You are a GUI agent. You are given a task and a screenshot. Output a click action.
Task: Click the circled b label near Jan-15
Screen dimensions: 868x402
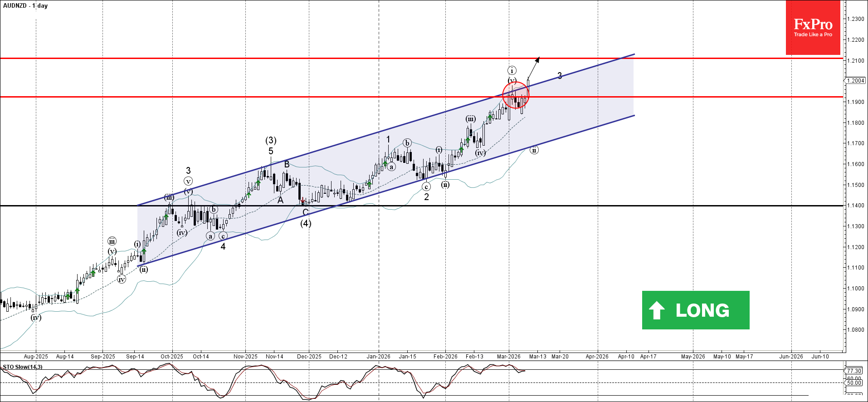[407, 143]
